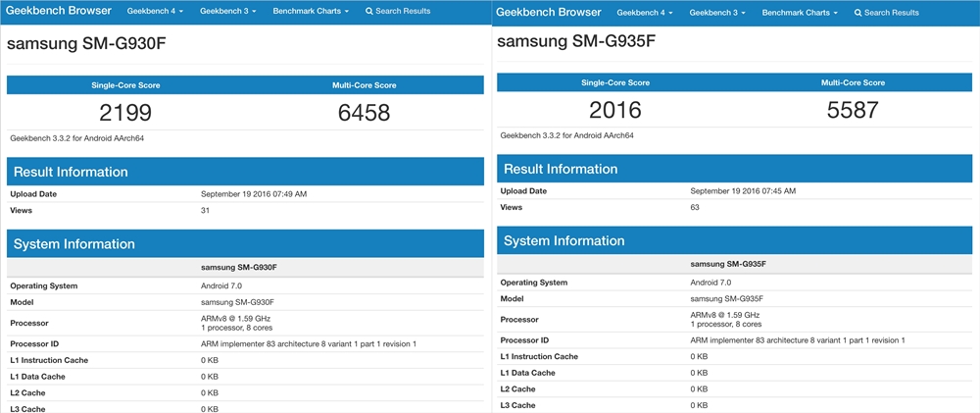Expand Geekbench 4 dropdown in right page

click(x=645, y=13)
